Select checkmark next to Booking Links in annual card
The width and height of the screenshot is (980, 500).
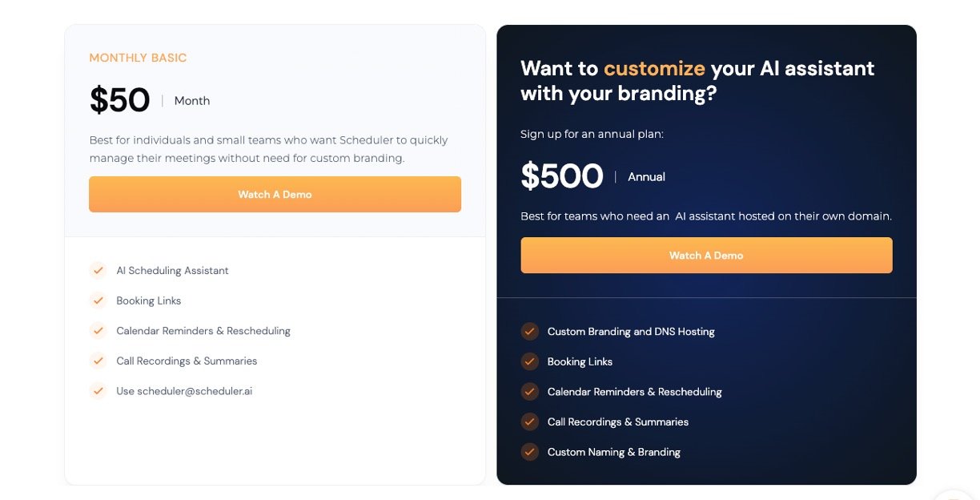coord(529,361)
